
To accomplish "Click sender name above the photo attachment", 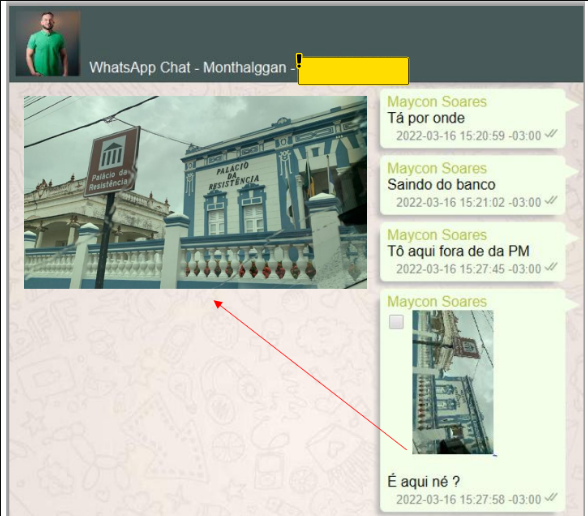I will point(437,302).
